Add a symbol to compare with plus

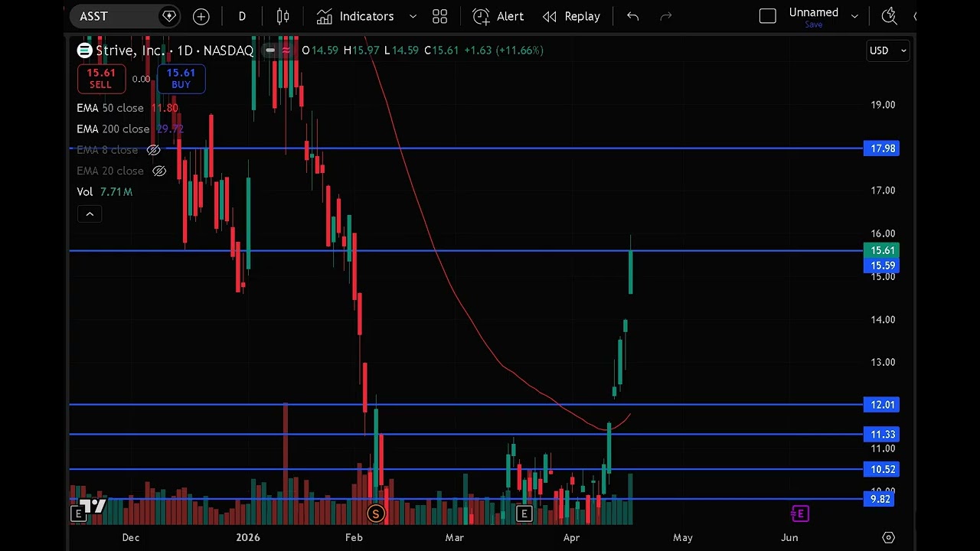pos(201,16)
